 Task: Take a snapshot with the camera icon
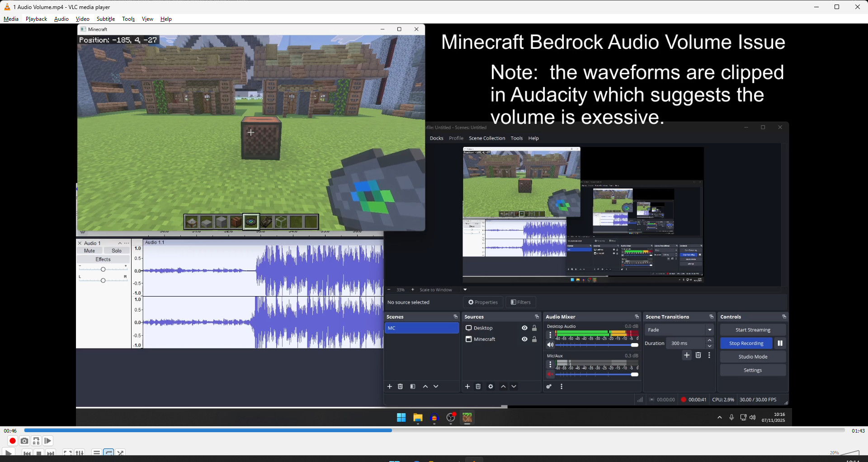[x=24, y=441]
